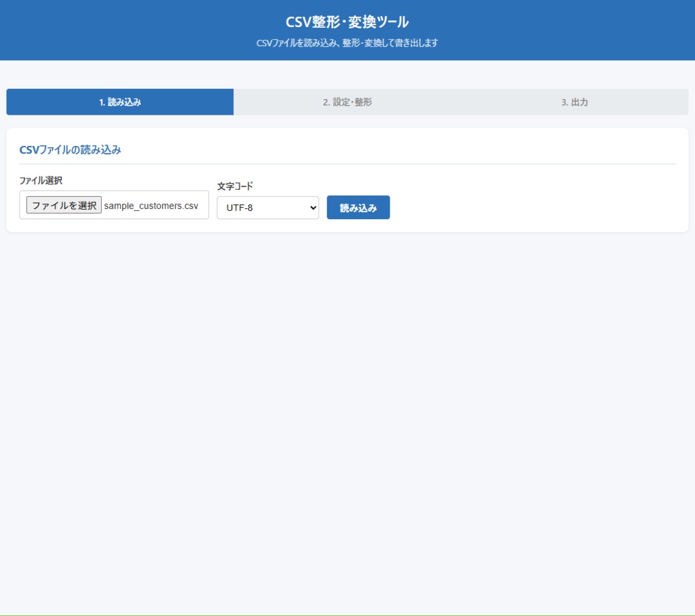Viewport: 695px width, 616px height.
Task: Click the ファイル選択 label
Action: point(40,181)
